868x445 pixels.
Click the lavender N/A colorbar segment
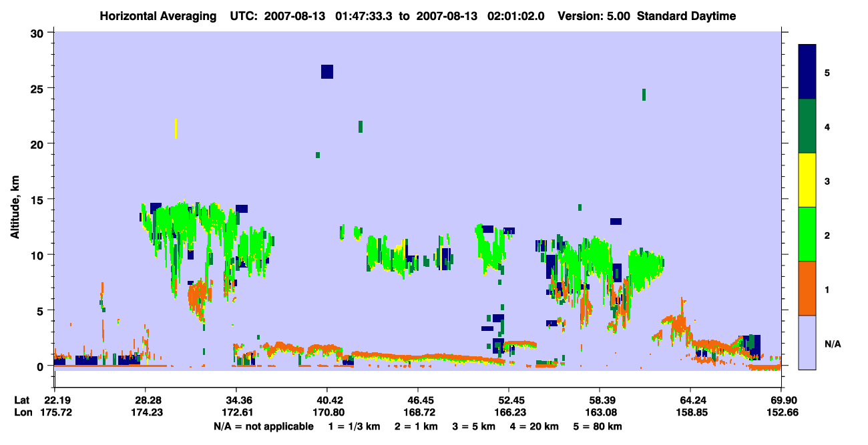click(x=807, y=342)
